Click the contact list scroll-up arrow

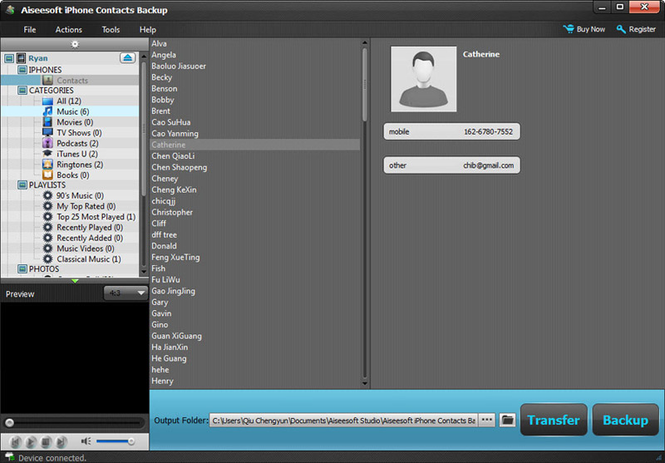click(364, 43)
